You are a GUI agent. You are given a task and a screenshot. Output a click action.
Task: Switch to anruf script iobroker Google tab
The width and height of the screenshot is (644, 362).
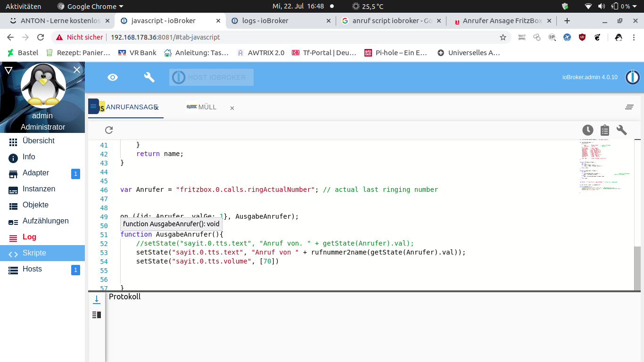pyautogui.click(x=391, y=21)
